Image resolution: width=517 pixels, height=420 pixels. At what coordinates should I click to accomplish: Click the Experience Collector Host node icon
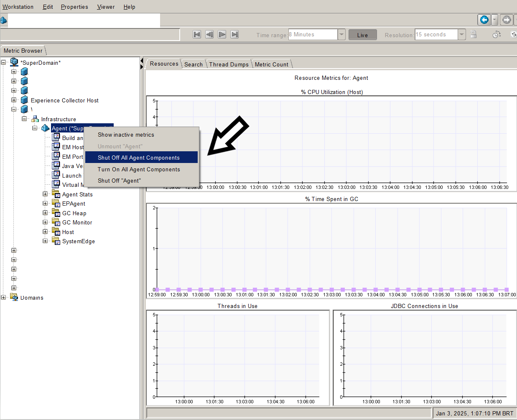(24, 100)
